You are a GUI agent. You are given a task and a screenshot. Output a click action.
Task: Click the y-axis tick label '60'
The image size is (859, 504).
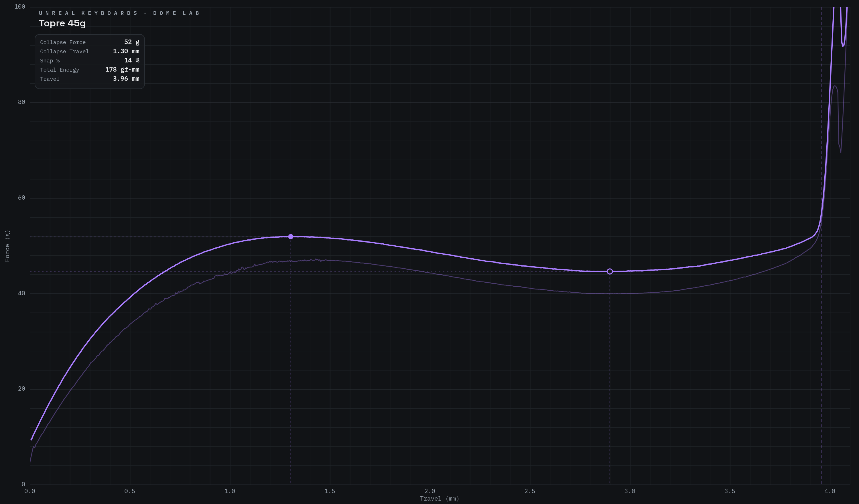point(21,198)
